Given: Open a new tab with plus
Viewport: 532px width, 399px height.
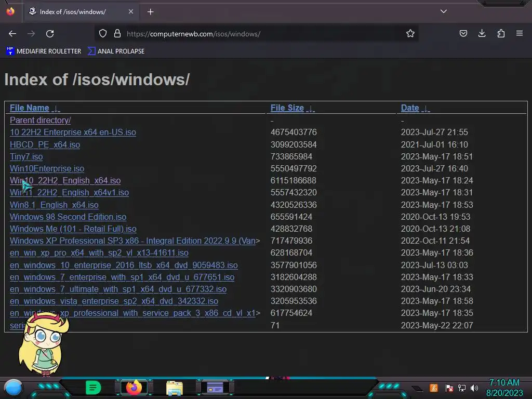Looking at the screenshot, I should click(150, 12).
